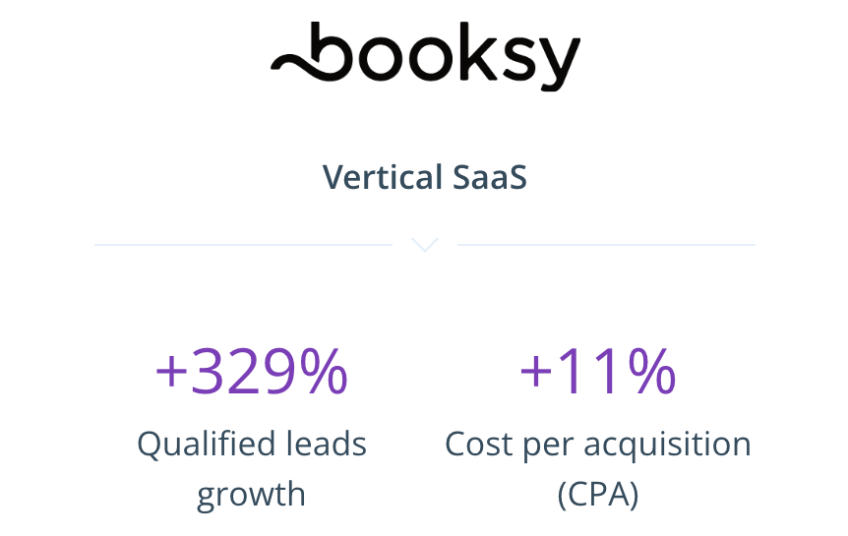Screen dimensions: 848x536
Task: Click the word "growth" under Qualified leads
Action: [x=252, y=494]
